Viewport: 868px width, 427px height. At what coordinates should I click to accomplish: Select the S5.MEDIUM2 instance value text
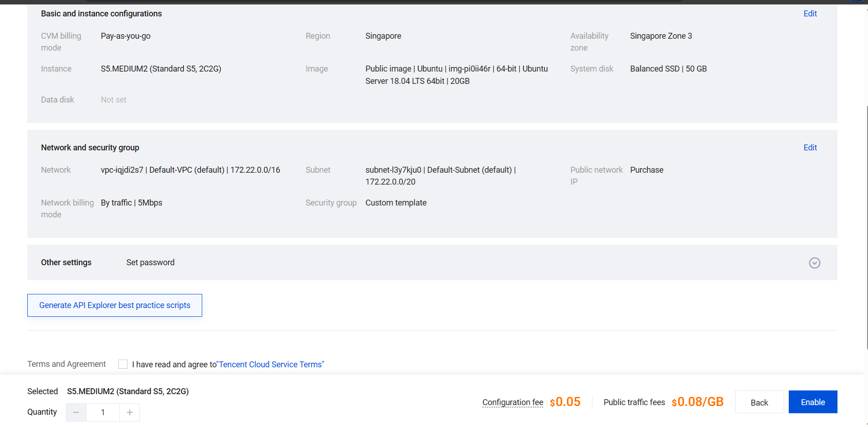point(161,69)
